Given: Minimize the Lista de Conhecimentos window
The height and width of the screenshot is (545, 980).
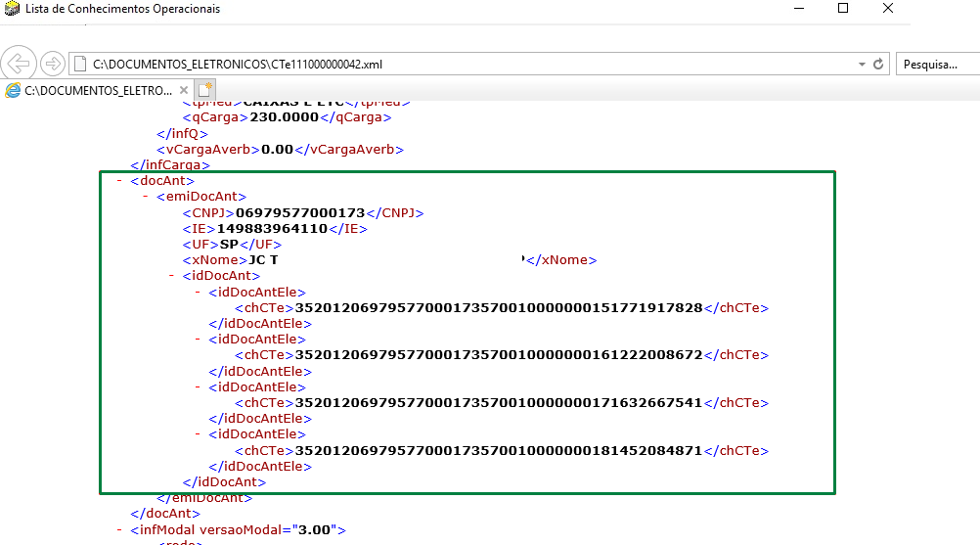Looking at the screenshot, I should [799, 9].
